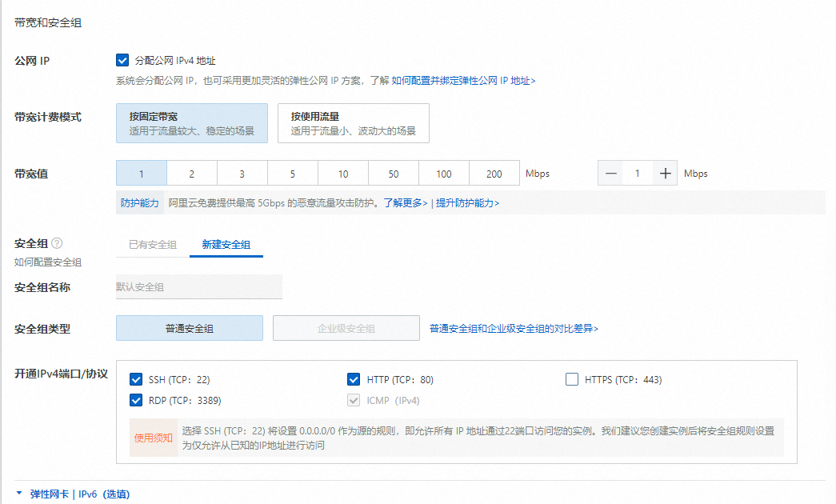
Task: Click the plus button to increase bandwidth
Action: (665, 174)
